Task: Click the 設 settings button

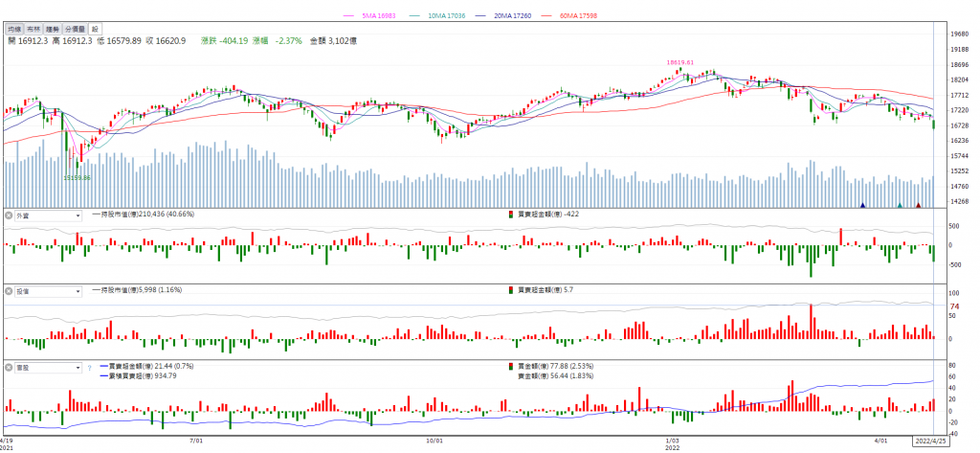Action: pos(95,30)
